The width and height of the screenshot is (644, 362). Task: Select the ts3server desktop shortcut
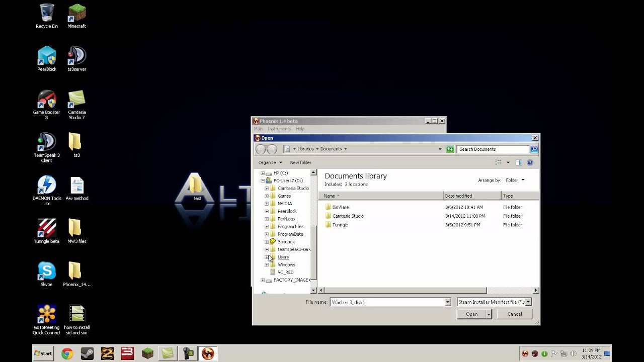77,59
